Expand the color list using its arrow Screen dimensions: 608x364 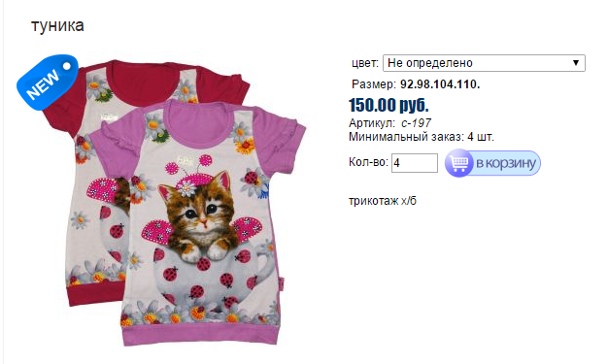click(x=576, y=63)
